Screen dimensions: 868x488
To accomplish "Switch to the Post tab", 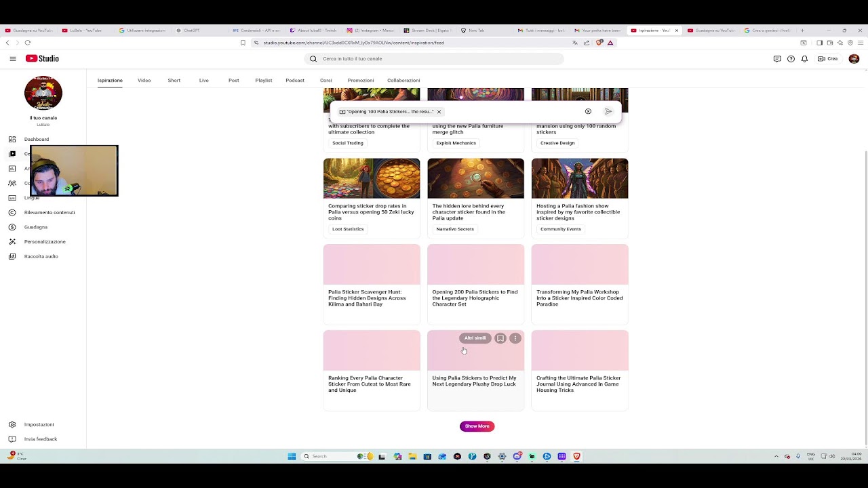I will [x=234, y=81].
